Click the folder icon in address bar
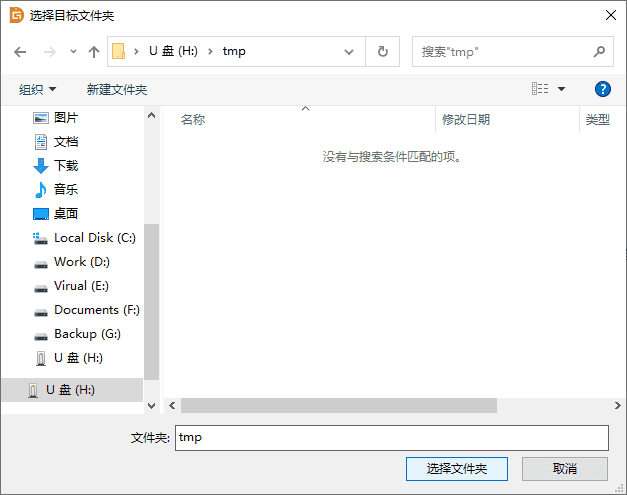 click(x=118, y=51)
